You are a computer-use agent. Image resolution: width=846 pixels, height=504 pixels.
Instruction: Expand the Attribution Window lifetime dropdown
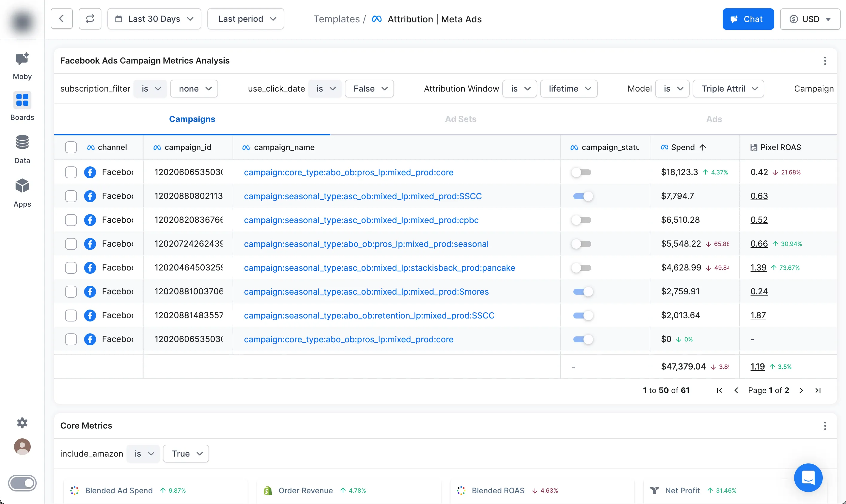569,89
